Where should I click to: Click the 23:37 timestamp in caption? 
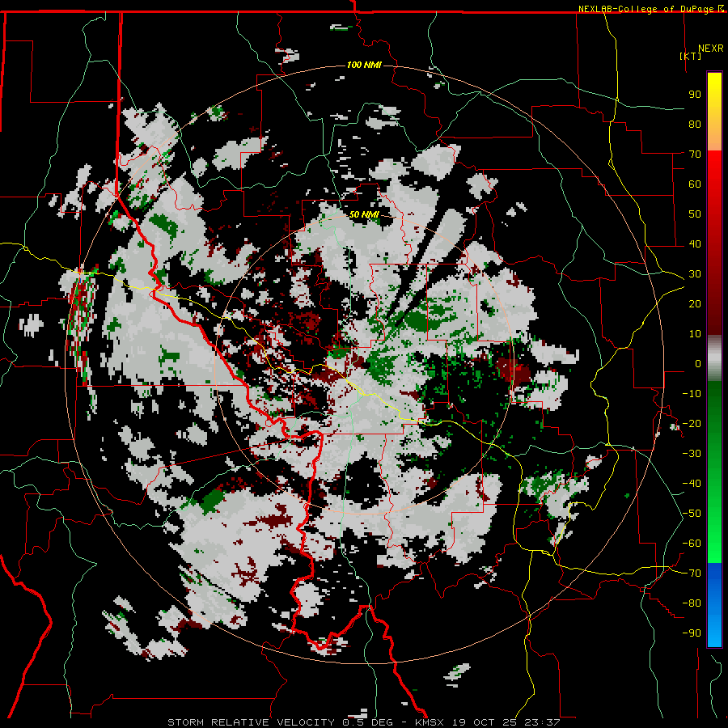[x=542, y=722]
